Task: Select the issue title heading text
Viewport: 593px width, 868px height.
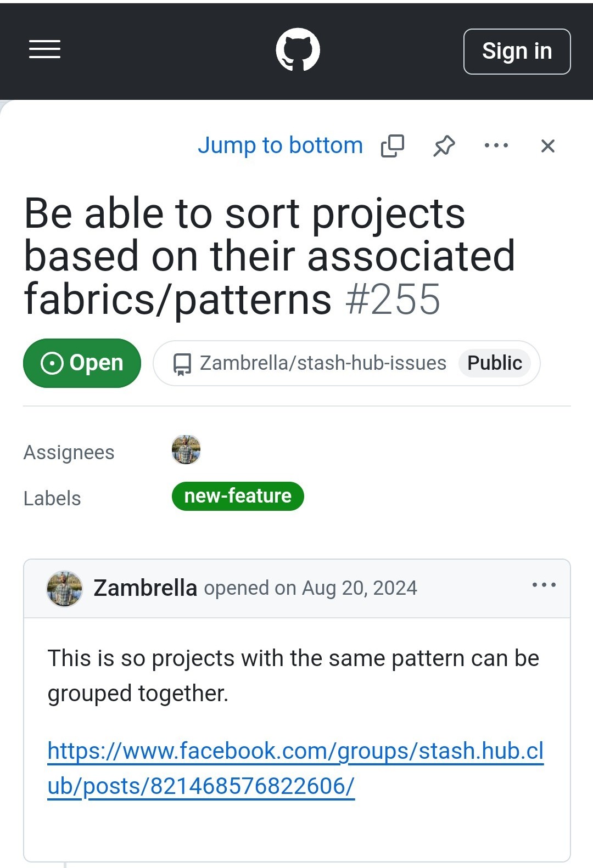Action: [x=244, y=256]
